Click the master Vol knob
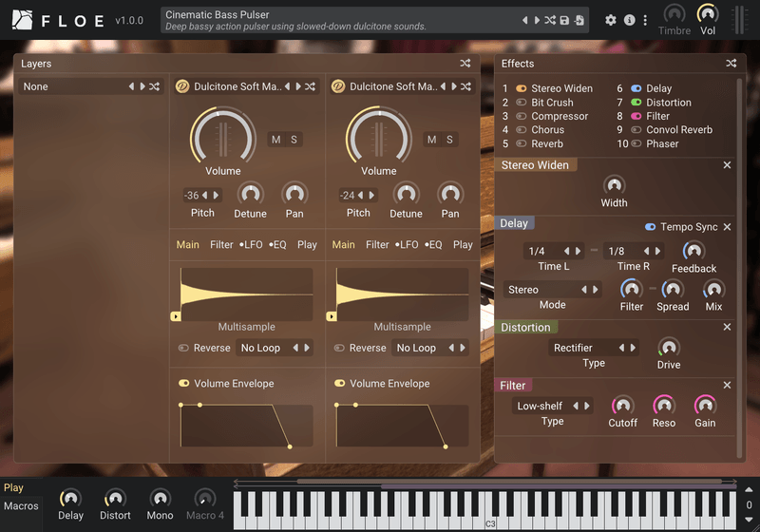Image resolution: width=760 pixels, height=532 pixels. pos(708,13)
